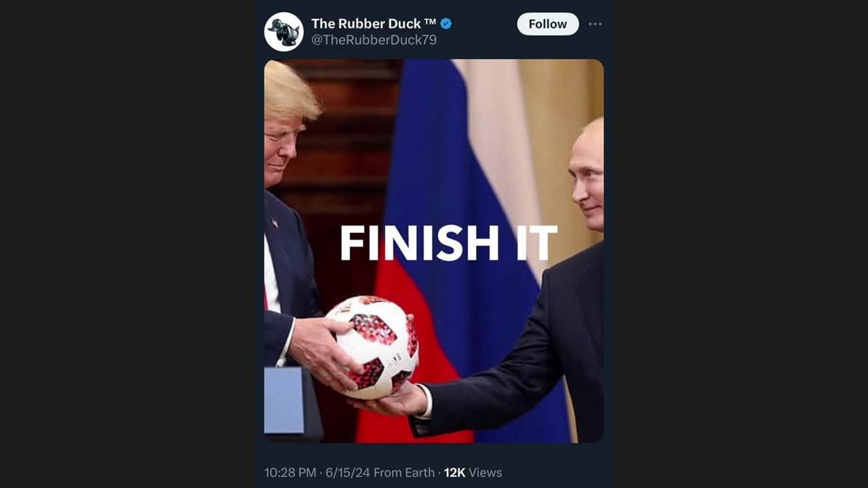Click the lapel pin on the left suit
Image resolution: width=868 pixels, height=488 pixels.
(x=275, y=222)
